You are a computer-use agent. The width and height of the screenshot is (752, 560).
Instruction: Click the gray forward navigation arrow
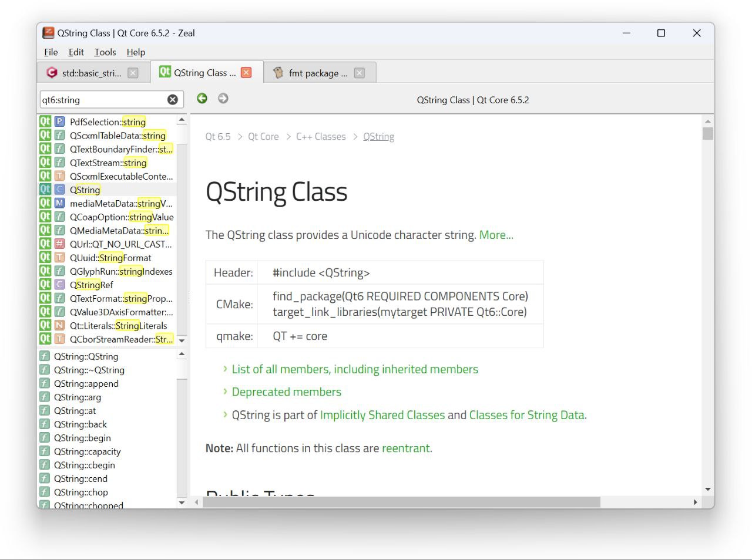pos(223,99)
